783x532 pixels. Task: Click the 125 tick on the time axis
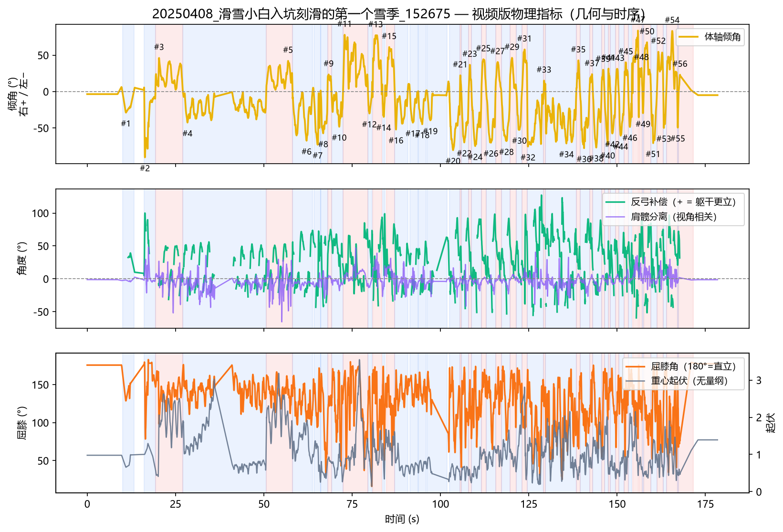click(528, 504)
